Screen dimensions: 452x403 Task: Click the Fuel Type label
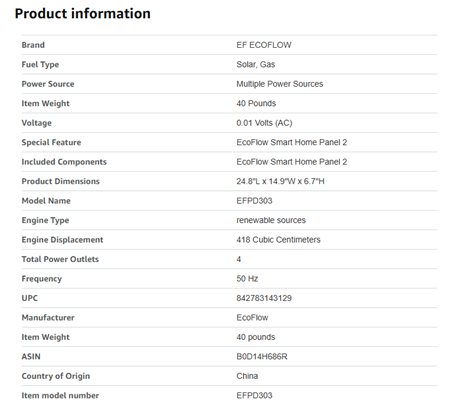coord(40,65)
